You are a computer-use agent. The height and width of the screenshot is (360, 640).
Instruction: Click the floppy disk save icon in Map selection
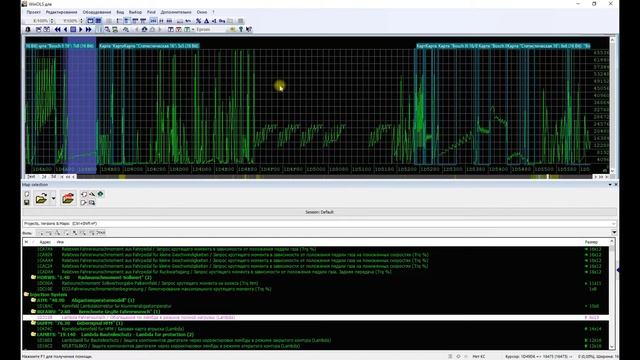coord(27,202)
